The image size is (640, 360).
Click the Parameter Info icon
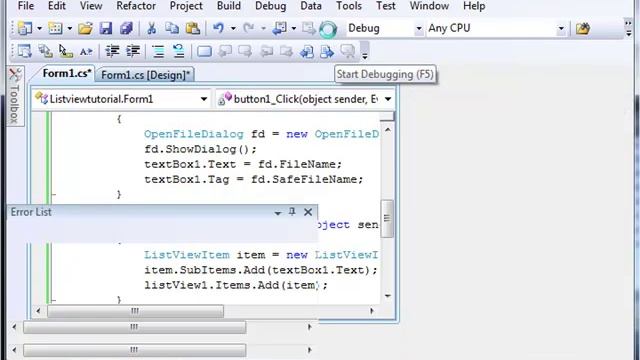tap(45, 51)
